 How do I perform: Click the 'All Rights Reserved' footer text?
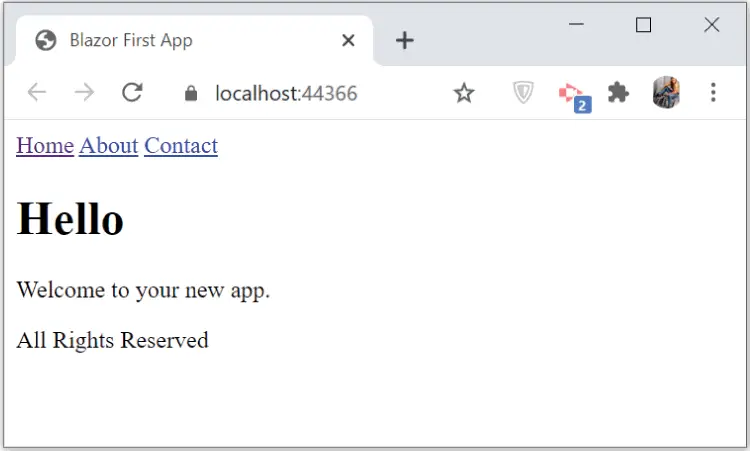112,341
